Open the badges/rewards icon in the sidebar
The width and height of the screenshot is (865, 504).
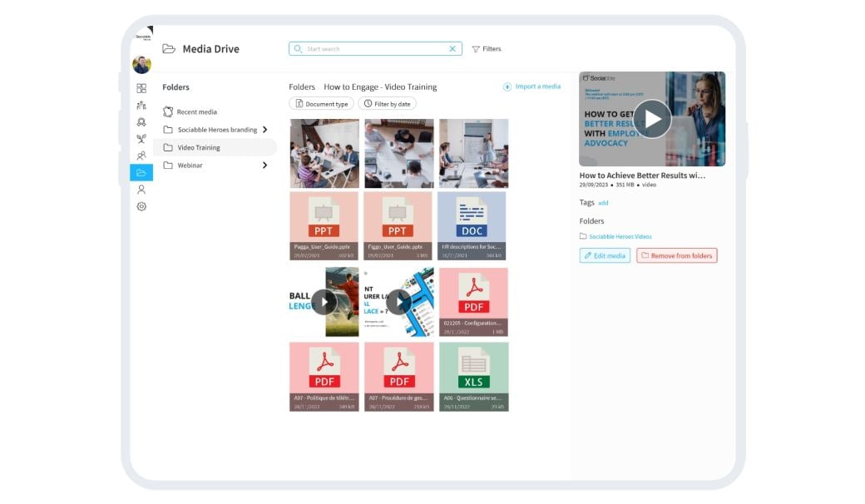coord(141,121)
